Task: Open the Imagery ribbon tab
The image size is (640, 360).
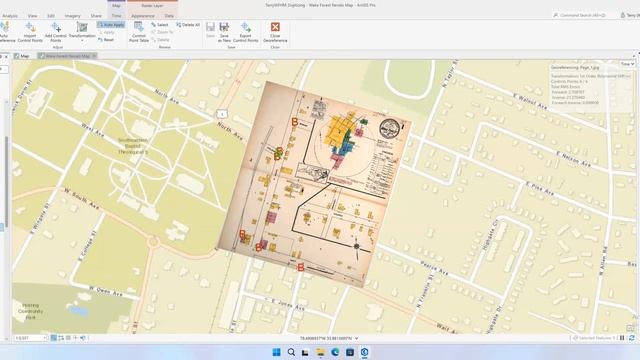Action: point(73,16)
